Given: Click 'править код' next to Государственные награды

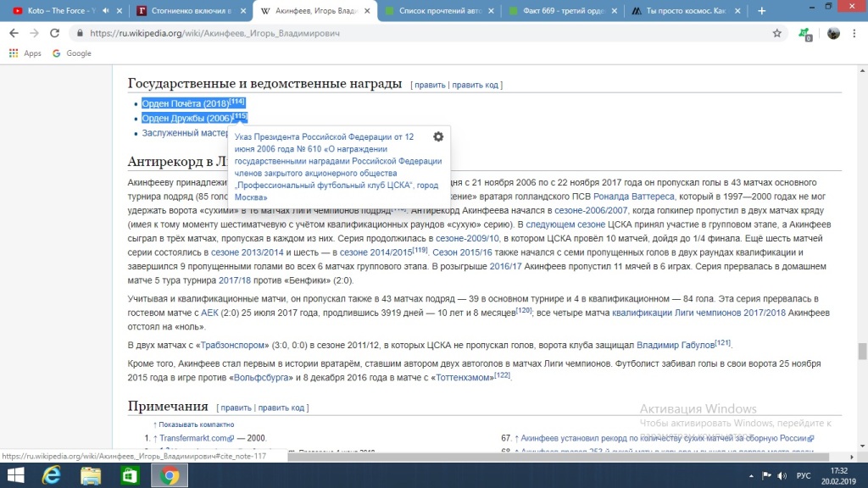Looking at the screenshot, I should (x=476, y=85).
